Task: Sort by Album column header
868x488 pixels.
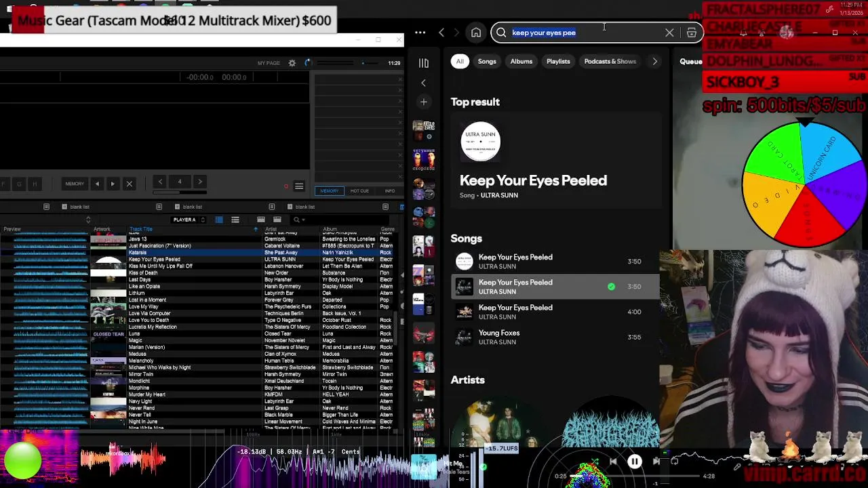Action: (x=330, y=229)
